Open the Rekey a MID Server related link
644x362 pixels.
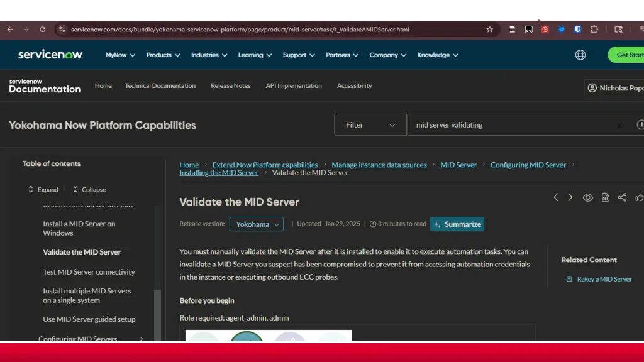click(604, 279)
